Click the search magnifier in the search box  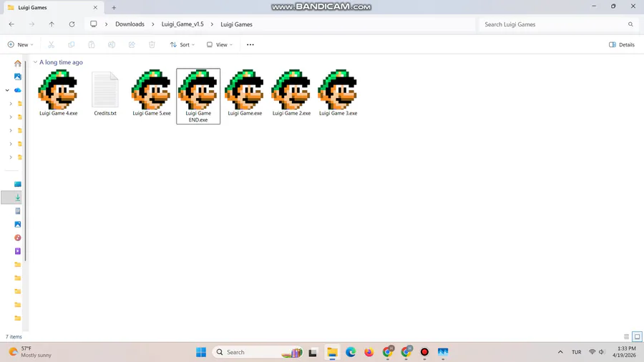coord(630,24)
